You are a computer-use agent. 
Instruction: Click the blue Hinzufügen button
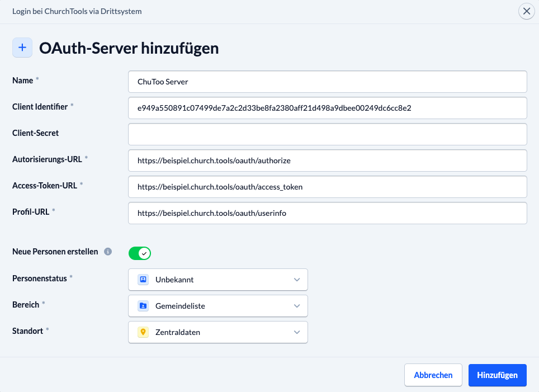coord(497,375)
